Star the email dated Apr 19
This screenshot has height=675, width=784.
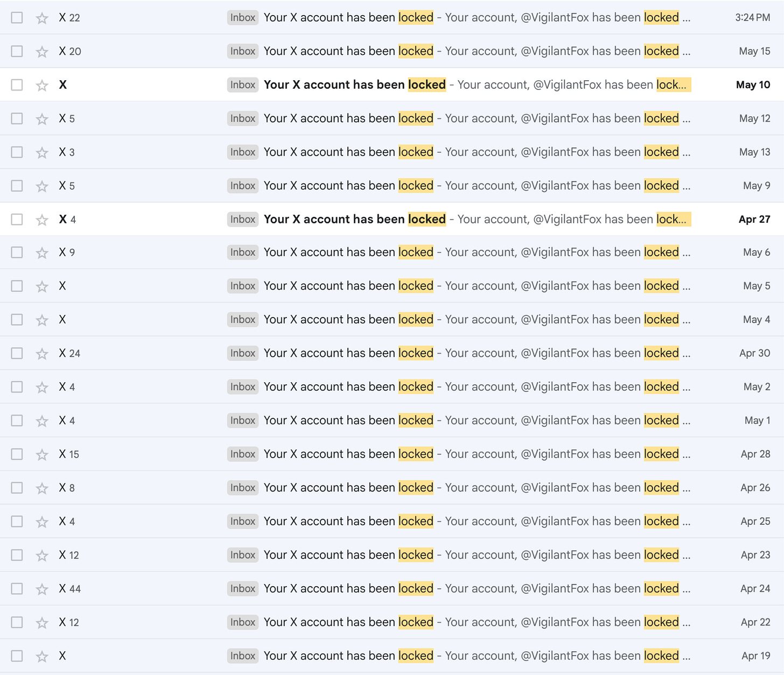pos(42,656)
